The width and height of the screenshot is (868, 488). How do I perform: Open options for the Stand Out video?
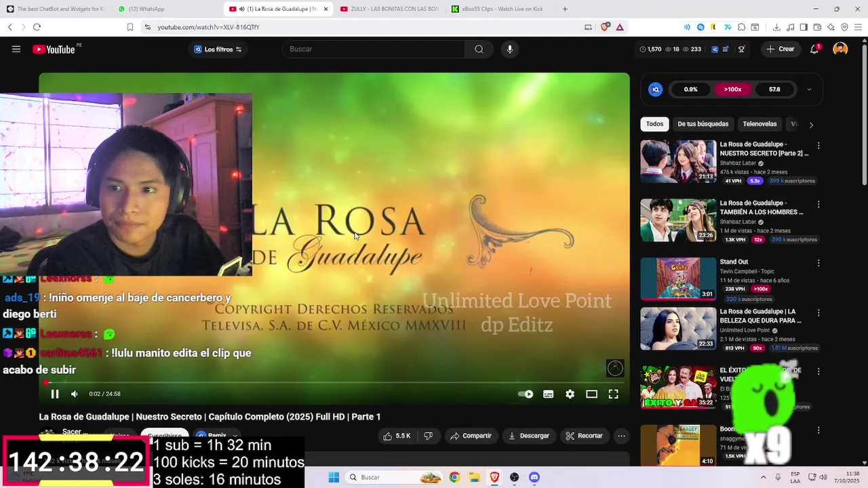click(x=818, y=263)
